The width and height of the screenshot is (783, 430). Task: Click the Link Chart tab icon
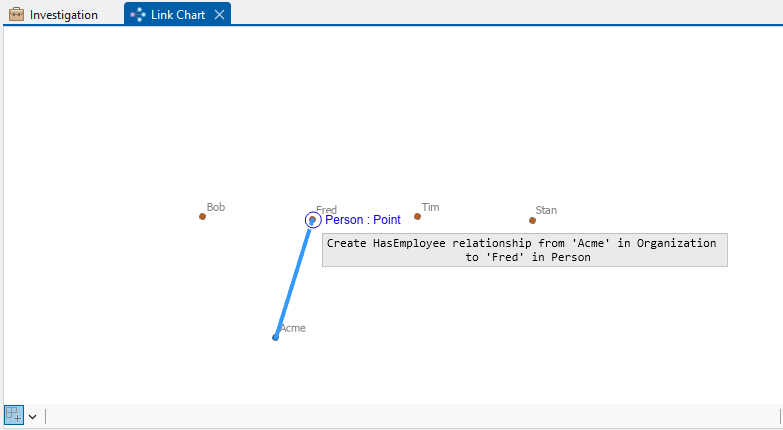tap(137, 15)
